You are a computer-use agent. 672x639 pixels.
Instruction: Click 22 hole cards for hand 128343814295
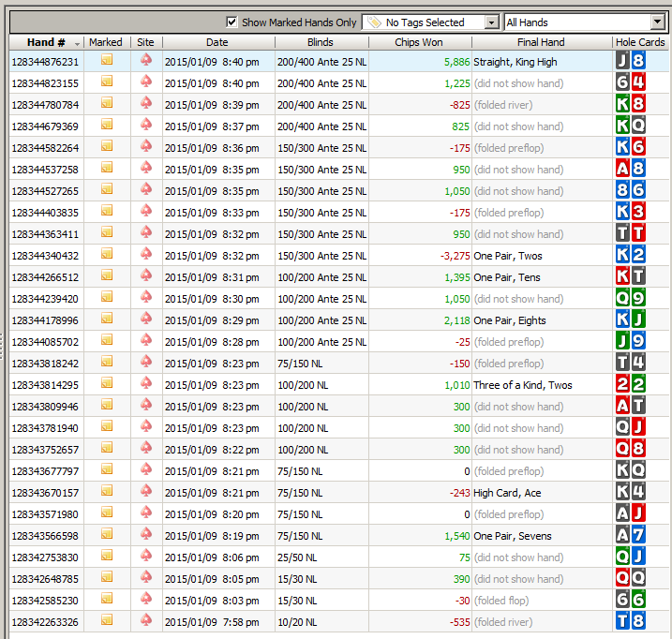(x=631, y=383)
